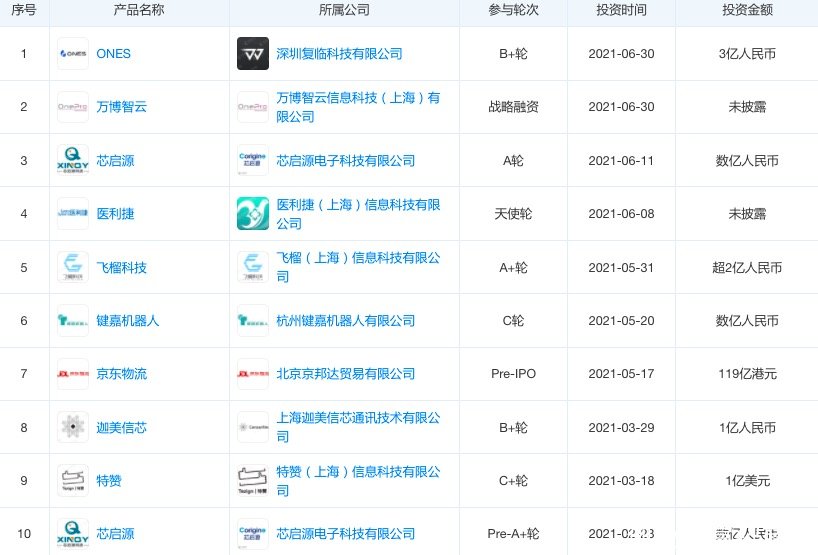Open the 飞榴科技 product link
This screenshot has height=555, width=818.
[122, 267]
